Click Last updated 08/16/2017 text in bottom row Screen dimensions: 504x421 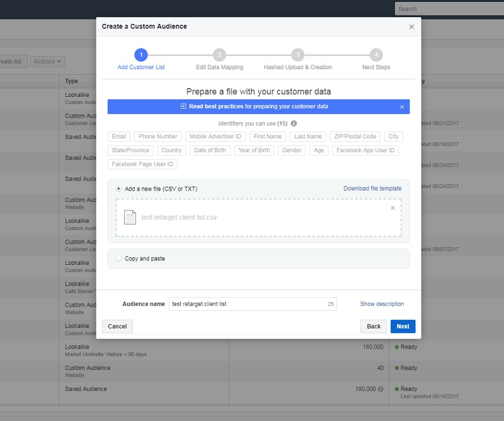coord(430,396)
